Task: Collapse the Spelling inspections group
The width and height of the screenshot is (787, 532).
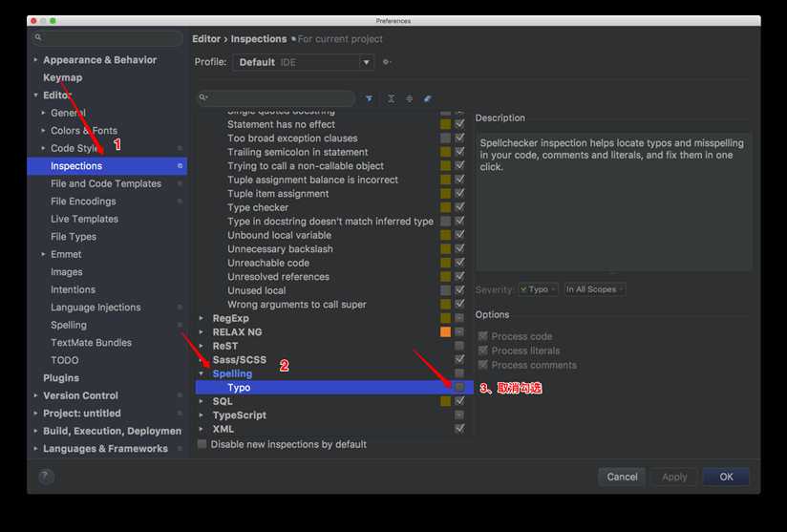Action: point(202,373)
